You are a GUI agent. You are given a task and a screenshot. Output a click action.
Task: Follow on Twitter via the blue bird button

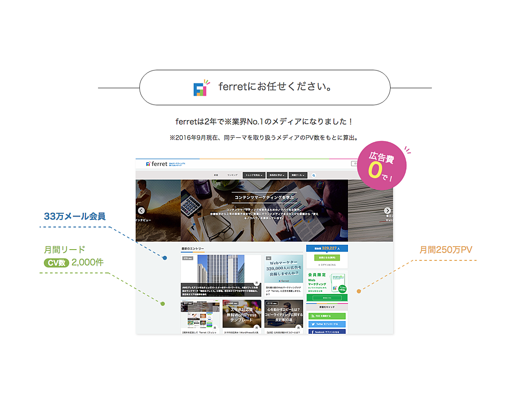pyautogui.click(x=327, y=324)
